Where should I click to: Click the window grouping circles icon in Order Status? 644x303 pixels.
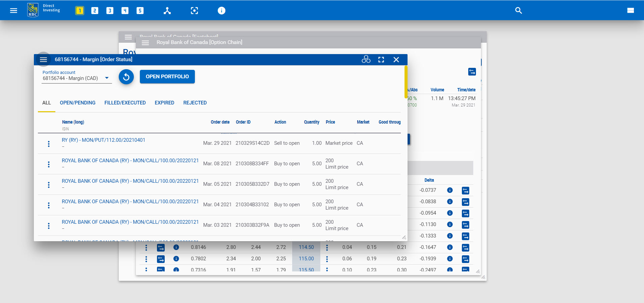pyautogui.click(x=366, y=59)
